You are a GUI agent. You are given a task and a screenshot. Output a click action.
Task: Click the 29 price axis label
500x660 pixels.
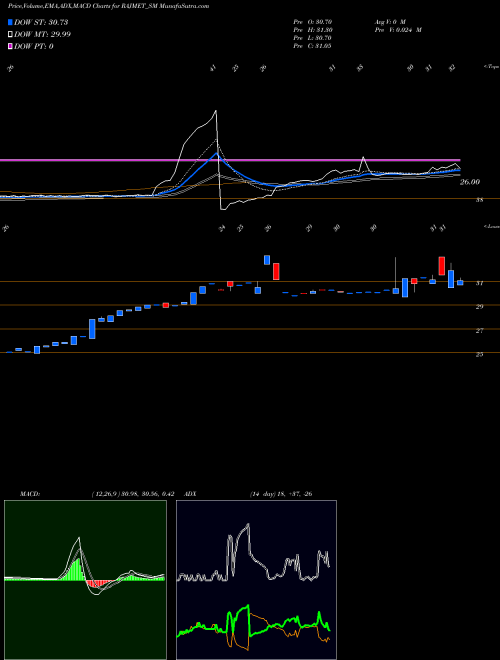coord(479,307)
